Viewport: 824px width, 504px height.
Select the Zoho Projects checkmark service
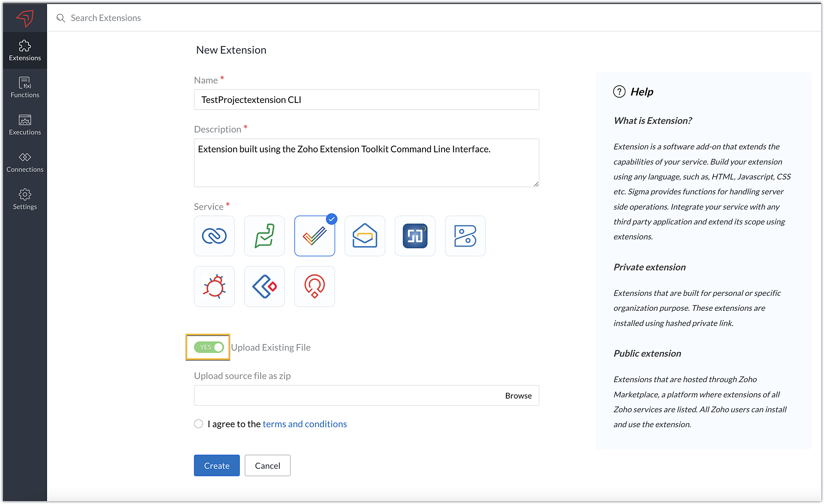pos(315,236)
